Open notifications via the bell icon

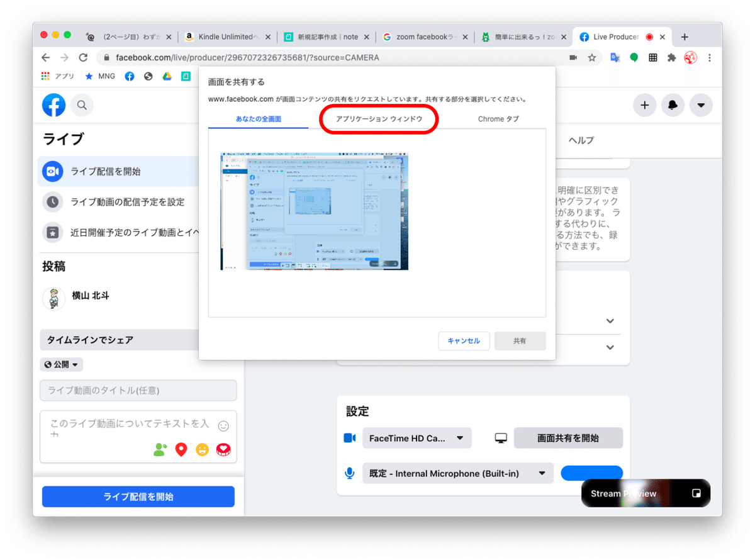(673, 105)
